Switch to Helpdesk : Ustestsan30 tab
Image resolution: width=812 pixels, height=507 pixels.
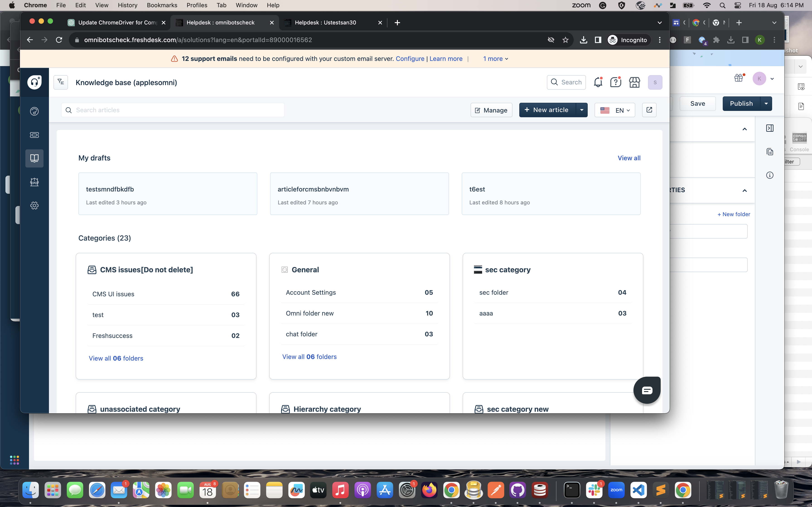pyautogui.click(x=325, y=22)
